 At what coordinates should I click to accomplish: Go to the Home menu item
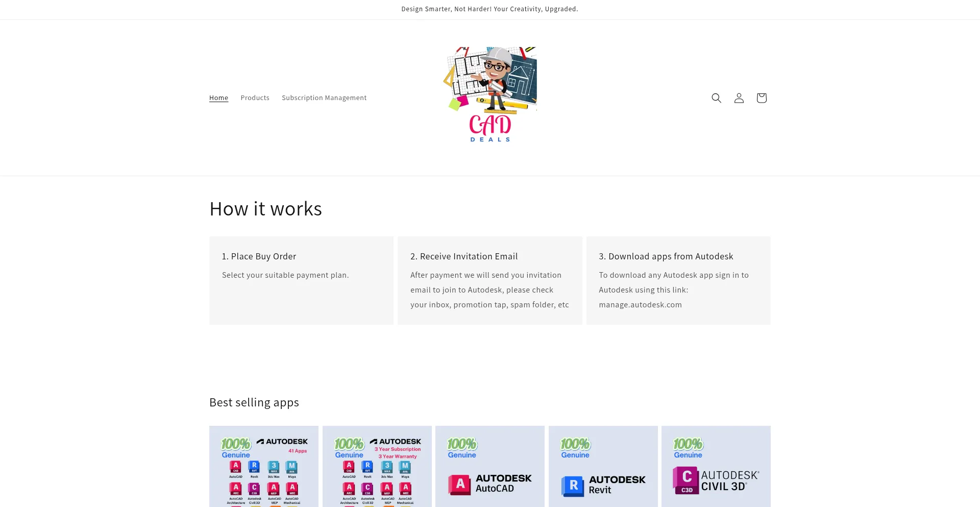[x=218, y=98]
